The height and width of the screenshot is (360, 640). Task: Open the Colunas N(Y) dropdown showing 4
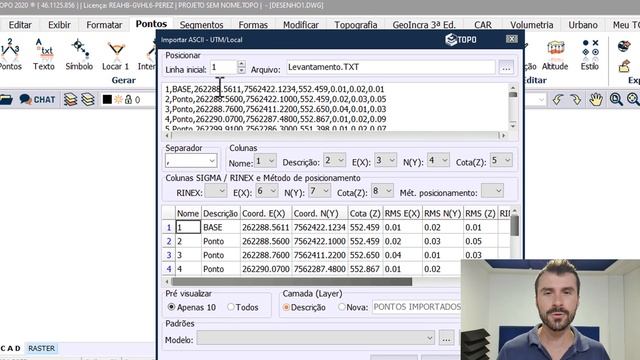click(x=438, y=160)
